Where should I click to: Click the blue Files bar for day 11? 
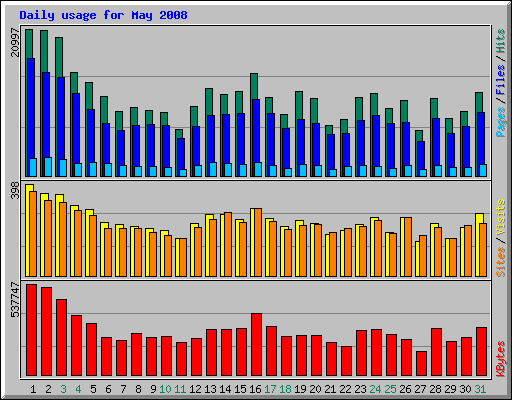pyautogui.click(x=181, y=154)
